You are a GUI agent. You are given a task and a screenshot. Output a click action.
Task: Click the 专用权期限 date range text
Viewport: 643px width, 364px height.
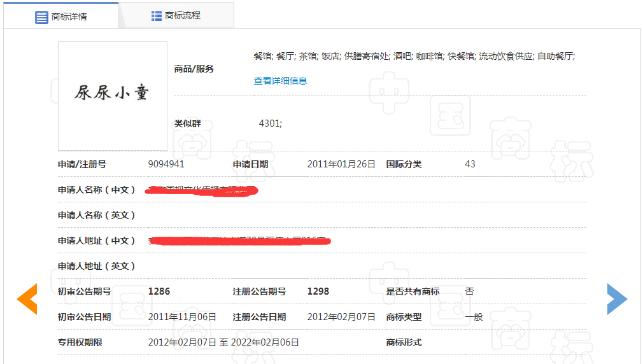pyautogui.click(x=223, y=342)
